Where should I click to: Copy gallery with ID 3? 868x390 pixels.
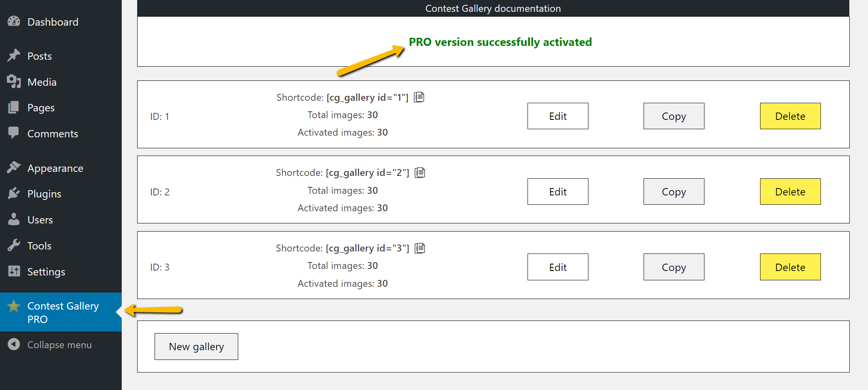tap(674, 267)
